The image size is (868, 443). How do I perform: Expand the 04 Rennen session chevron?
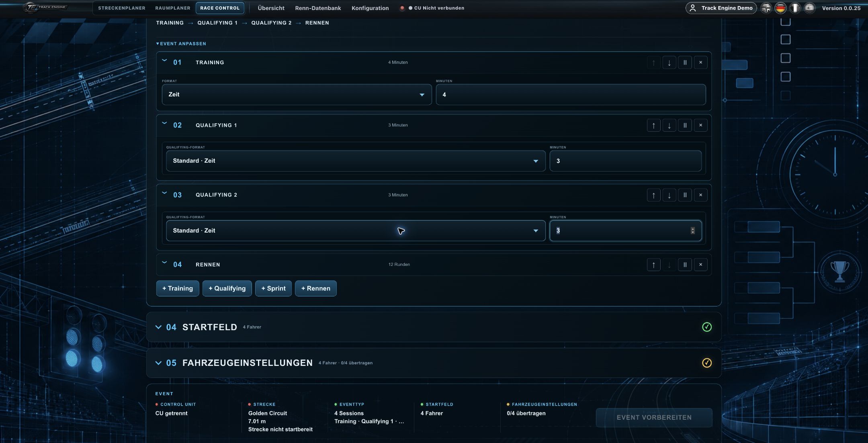[164, 263]
